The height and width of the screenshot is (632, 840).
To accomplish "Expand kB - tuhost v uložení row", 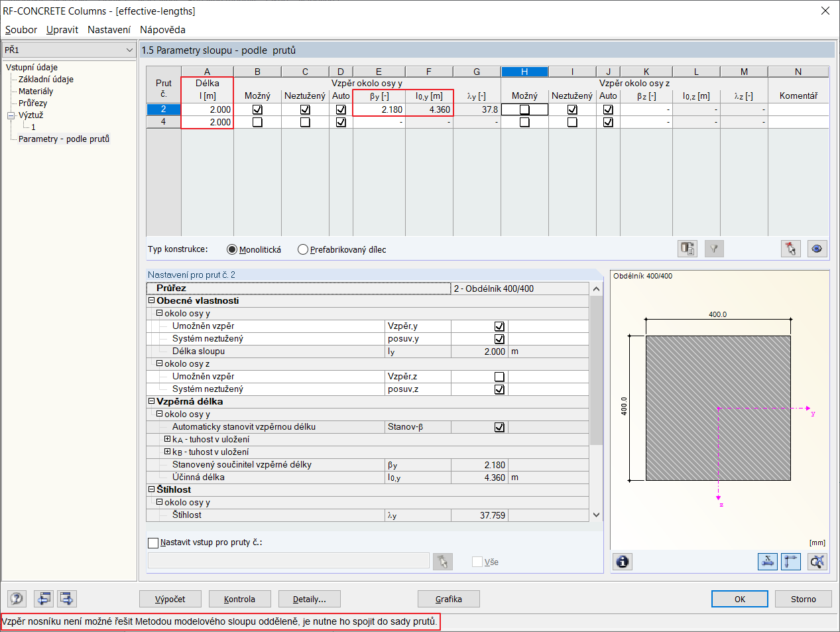I will (168, 452).
